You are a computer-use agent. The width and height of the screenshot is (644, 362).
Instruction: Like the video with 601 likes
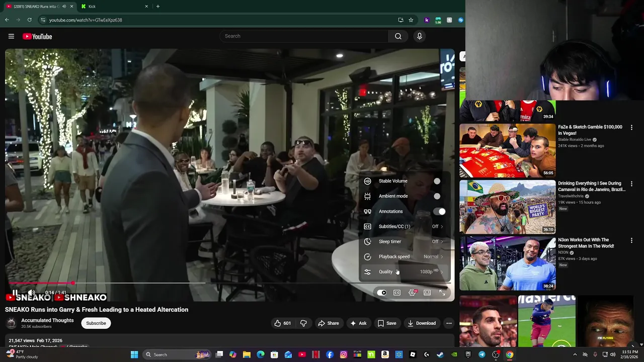point(282,323)
